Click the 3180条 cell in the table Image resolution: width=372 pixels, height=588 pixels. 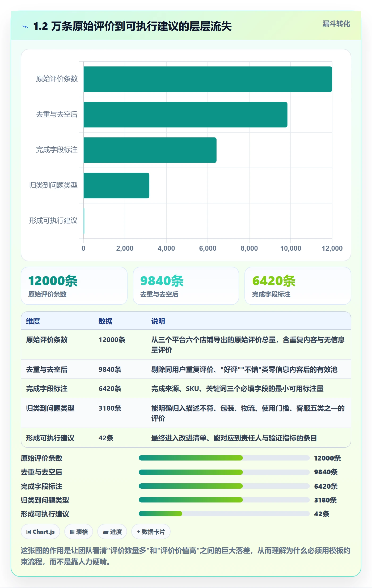[x=110, y=408]
